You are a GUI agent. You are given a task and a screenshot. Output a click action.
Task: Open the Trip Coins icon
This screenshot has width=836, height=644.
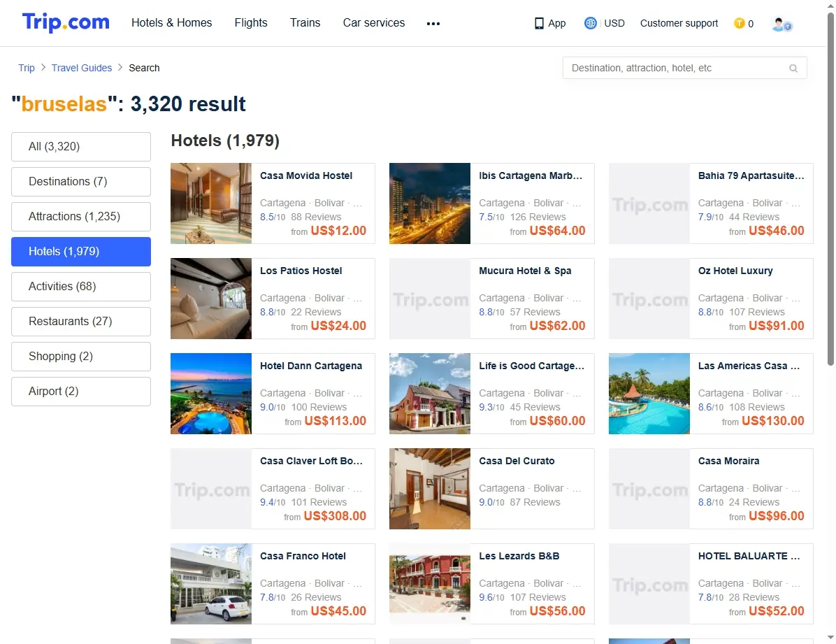pos(739,24)
